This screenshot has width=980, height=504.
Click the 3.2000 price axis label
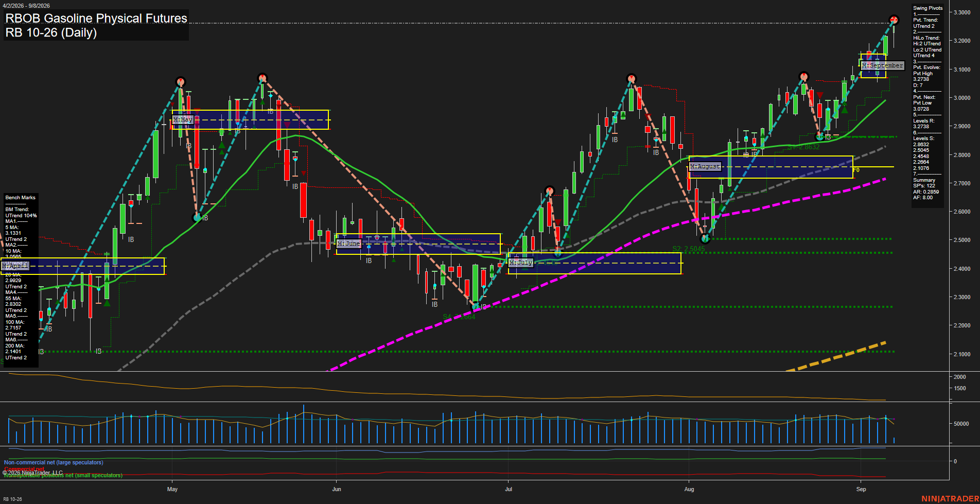961,41
